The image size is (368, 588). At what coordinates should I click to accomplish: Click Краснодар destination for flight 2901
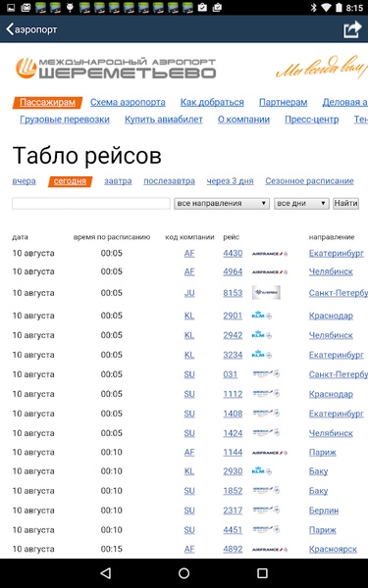click(331, 316)
